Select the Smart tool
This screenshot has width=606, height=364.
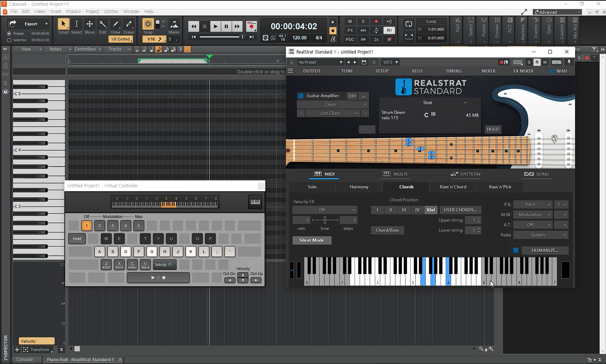pyautogui.click(x=63, y=24)
